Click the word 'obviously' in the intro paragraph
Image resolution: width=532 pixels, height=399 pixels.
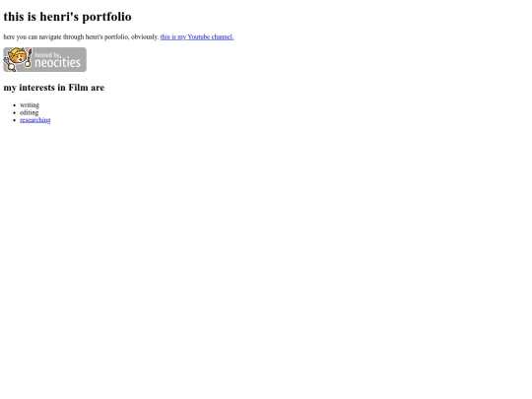(145, 36)
